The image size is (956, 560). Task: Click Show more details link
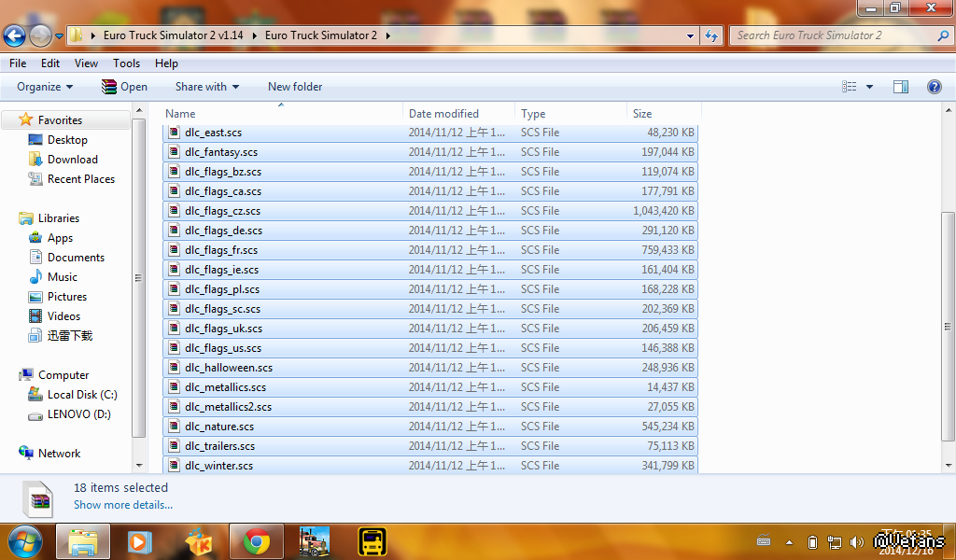(x=123, y=505)
